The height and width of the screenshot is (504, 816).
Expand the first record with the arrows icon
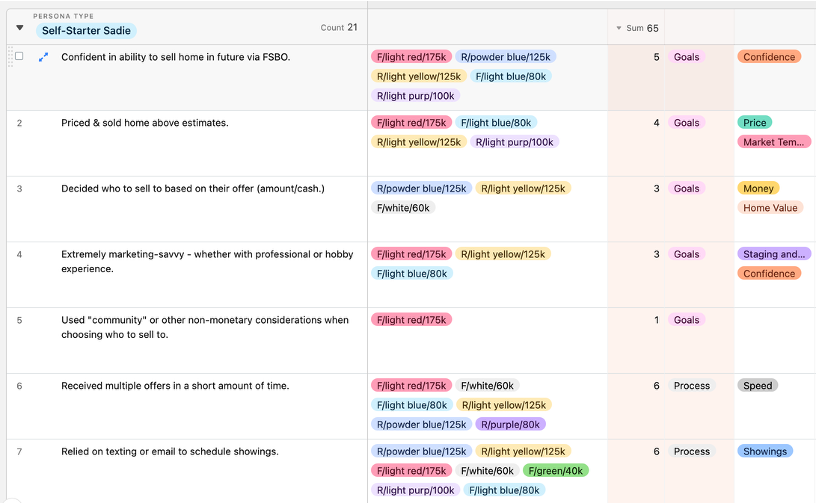click(44, 57)
